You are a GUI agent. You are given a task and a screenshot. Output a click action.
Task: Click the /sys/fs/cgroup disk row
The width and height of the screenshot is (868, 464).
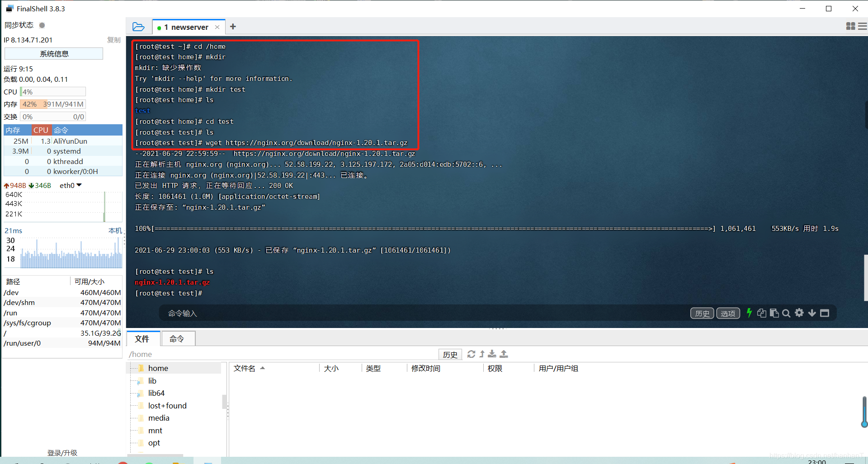(63, 323)
